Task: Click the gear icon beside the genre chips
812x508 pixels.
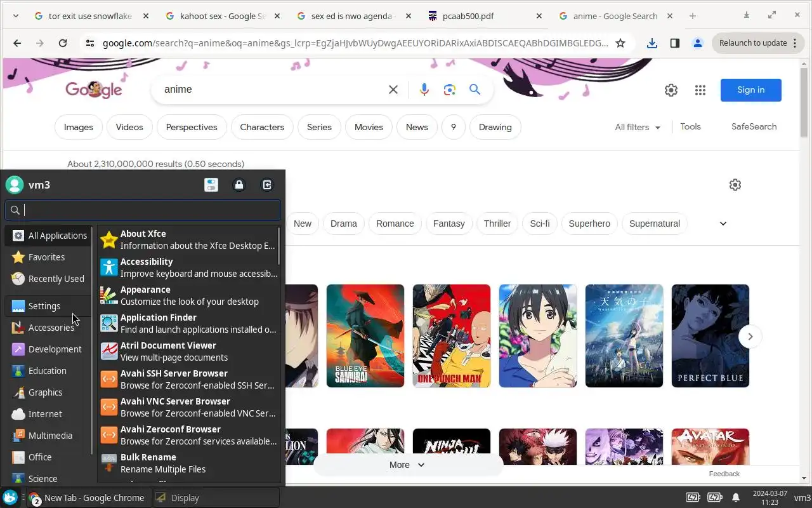Action: coord(735,185)
